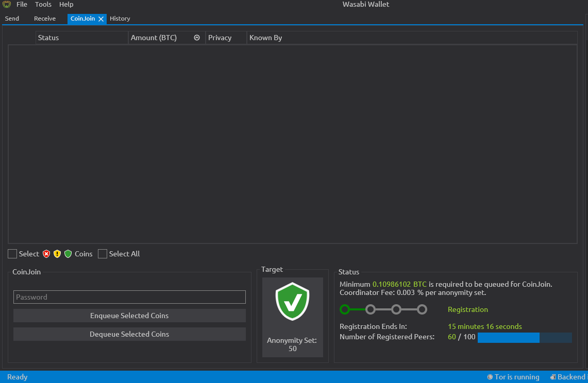588x383 pixels.
Task: Close the CoinJoin tab
Action: tap(101, 19)
